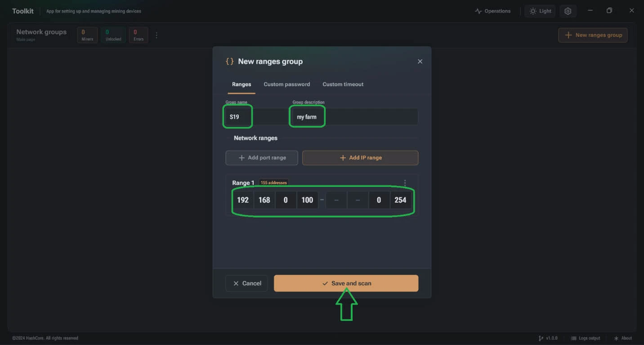The width and height of the screenshot is (644, 345).
Task: Click the Save and scan button
Action: point(346,283)
